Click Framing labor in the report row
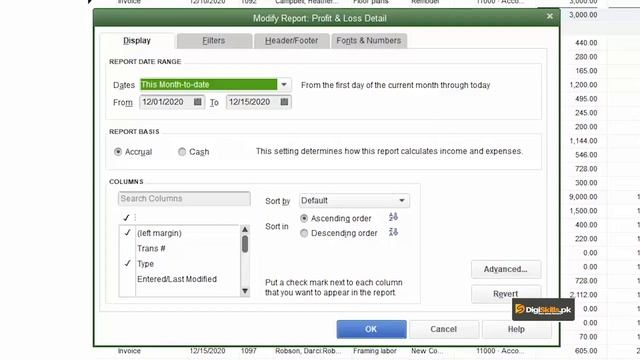This screenshot has height=360, width=640. 375,351
